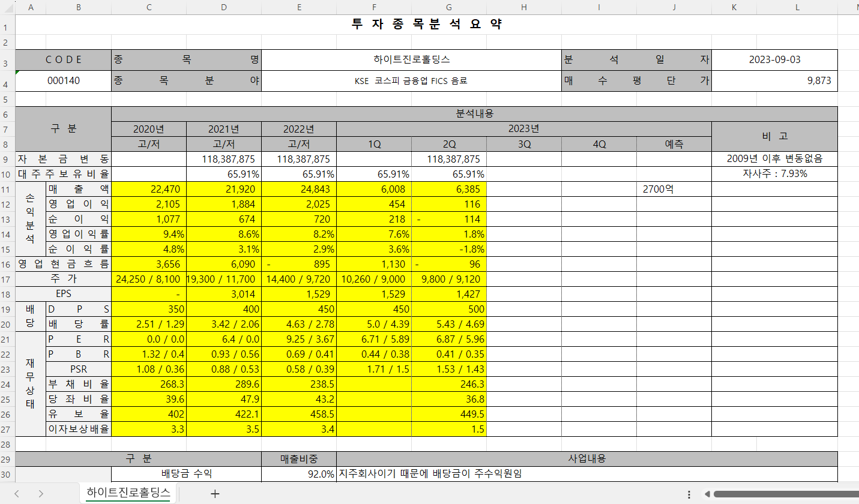Select the cash flow value 6,090
859x504 pixels.
[x=224, y=264]
